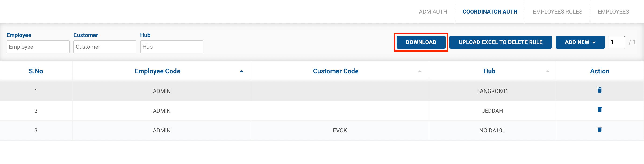644x164 pixels.
Task: Sort by Hub column arrow
Action: click(x=547, y=71)
